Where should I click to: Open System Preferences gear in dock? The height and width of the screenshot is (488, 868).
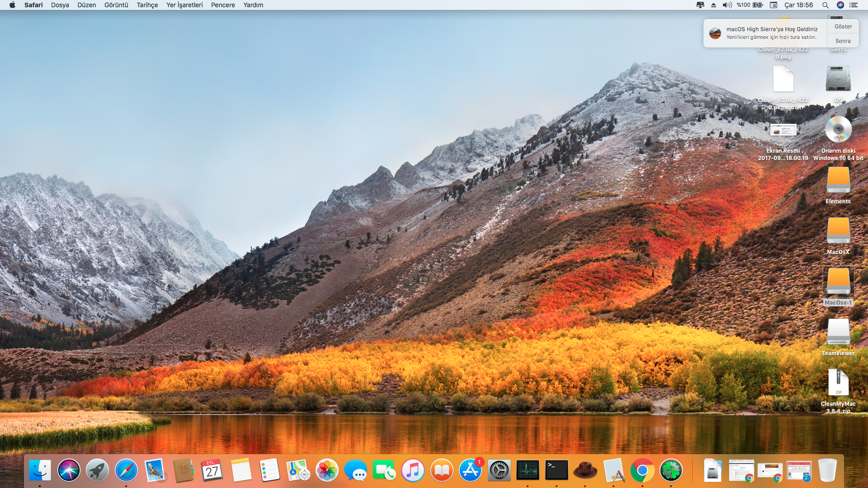tap(499, 470)
